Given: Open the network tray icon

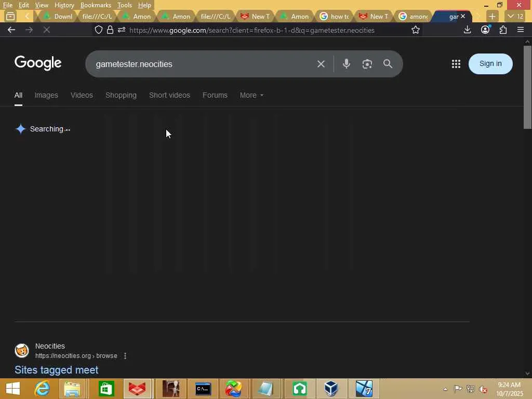Looking at the screenshot, I should tap(470, 389).
